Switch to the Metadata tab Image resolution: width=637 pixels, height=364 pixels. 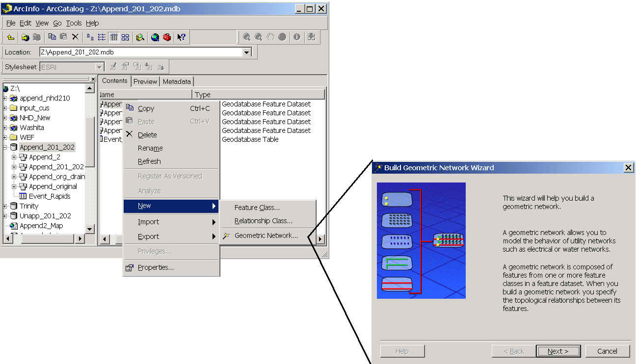coord(177,81)
